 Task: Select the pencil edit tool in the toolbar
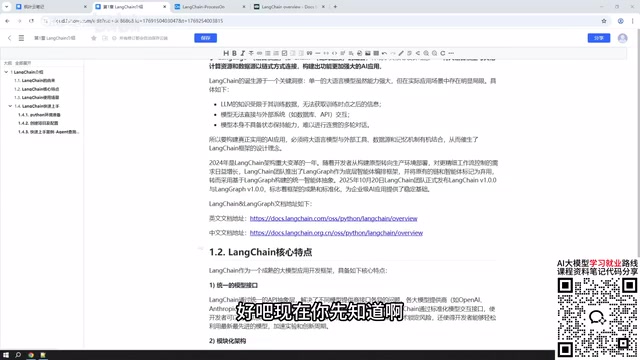(401, 53)
